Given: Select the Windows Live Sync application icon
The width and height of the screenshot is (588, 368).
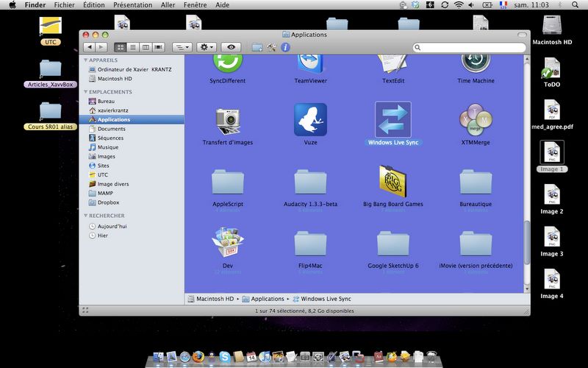Looking at the screenshot, I should 392,119.
